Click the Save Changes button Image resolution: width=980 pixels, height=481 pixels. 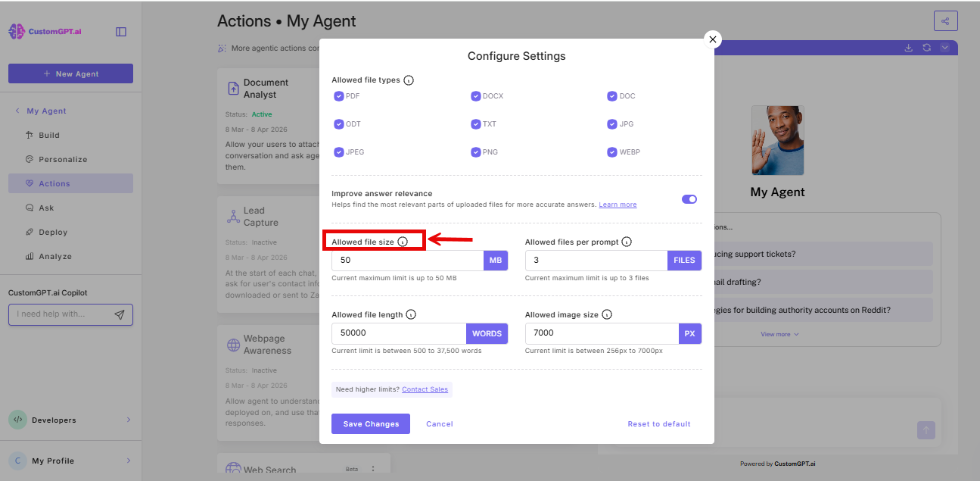point(370,423)
